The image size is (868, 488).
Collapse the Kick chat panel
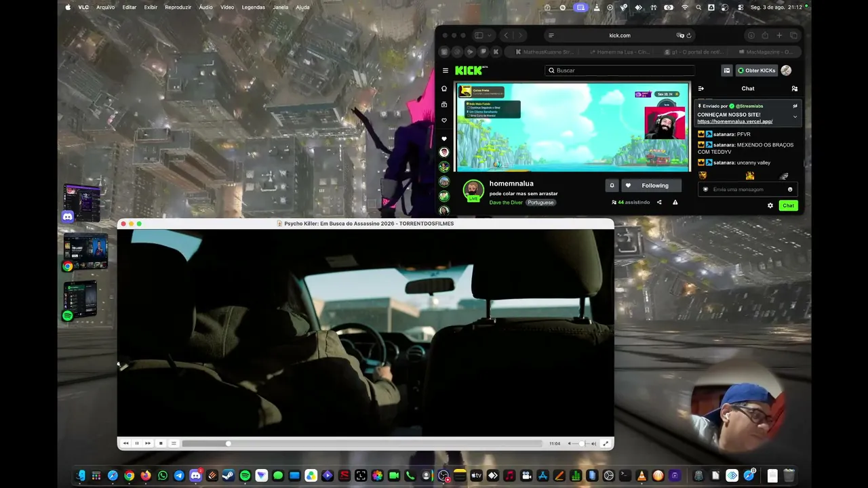701,89
